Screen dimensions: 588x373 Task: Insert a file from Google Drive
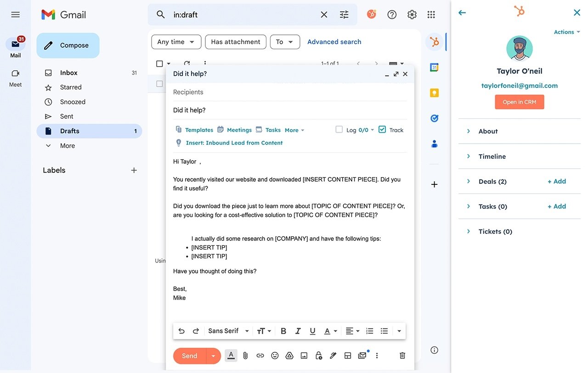coord(289,355)
